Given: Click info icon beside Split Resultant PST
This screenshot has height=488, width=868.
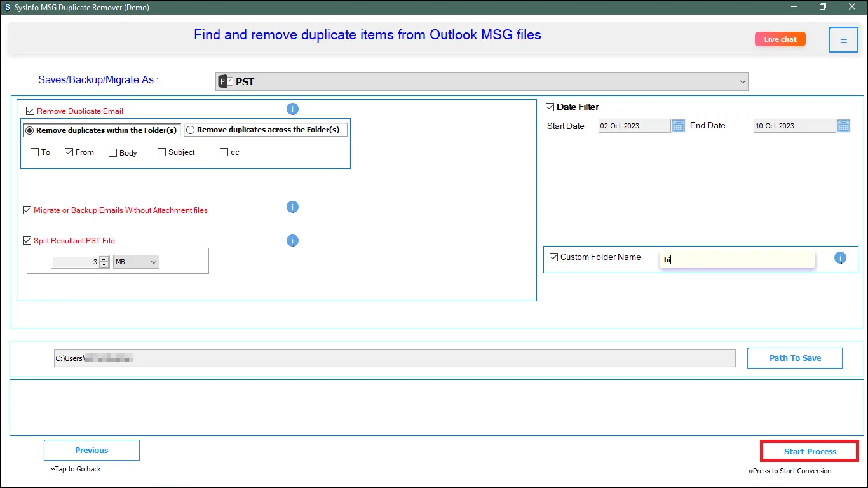Looking at the screenshot, I should (x=292, y=241).
